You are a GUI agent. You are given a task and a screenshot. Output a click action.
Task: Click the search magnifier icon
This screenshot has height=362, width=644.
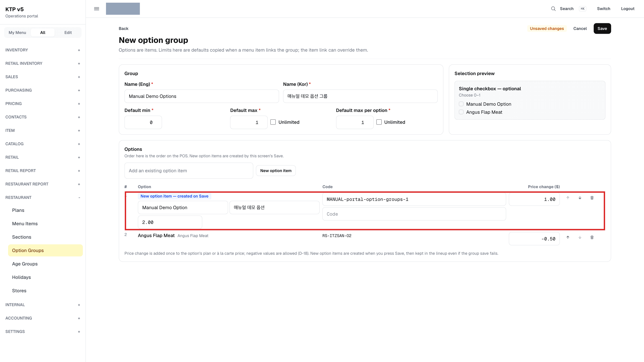click(553, 9)
